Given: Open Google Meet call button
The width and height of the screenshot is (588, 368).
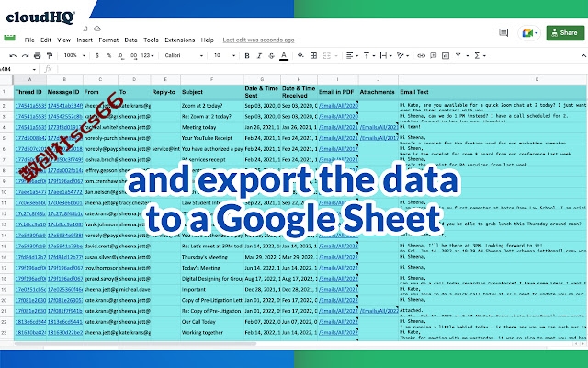Looking at the screenshot, I should pyautogui.click(x=529, y=33).
